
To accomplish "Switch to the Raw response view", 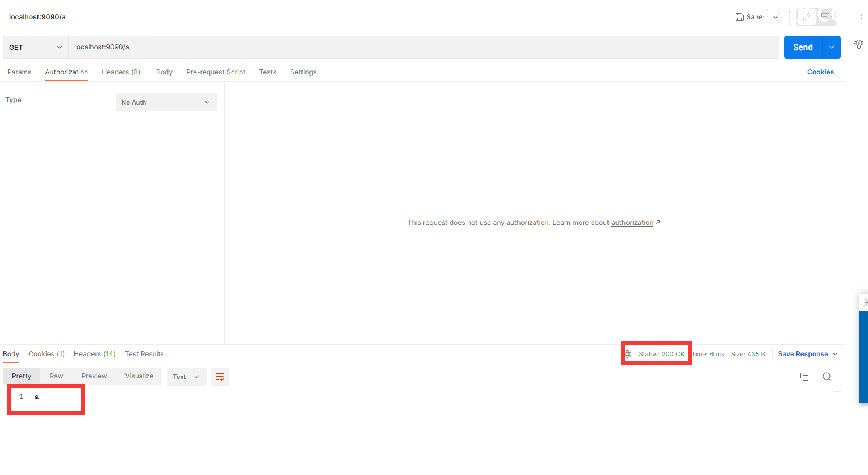I will pos(56,376).
